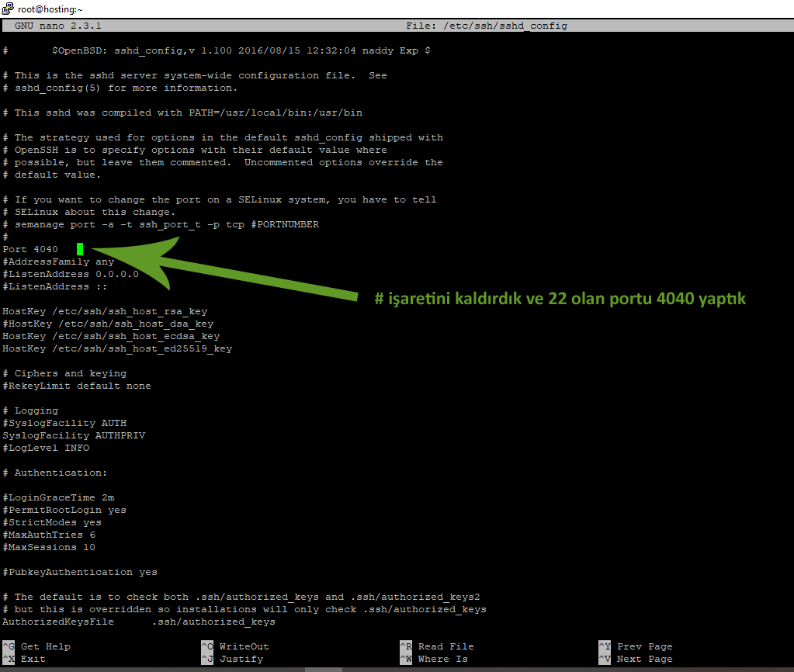The width and height of the screenshot is (794, 672).
Task: Click the green Turkish annotation text
Action: (560, 299)
